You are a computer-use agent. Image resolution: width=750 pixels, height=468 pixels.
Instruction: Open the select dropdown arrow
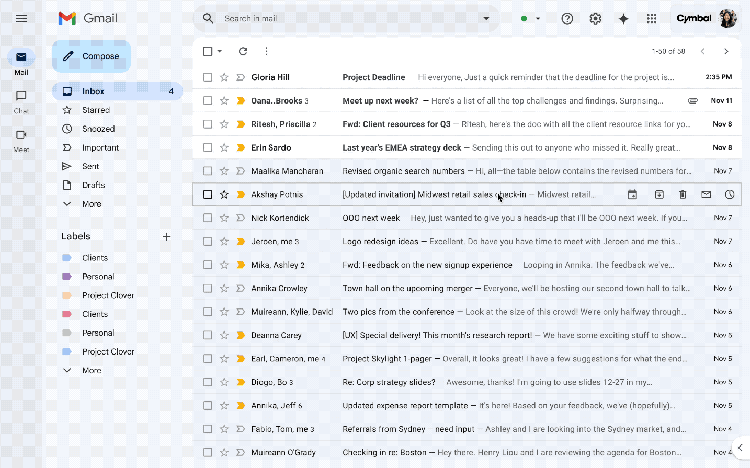coord(220,51)
